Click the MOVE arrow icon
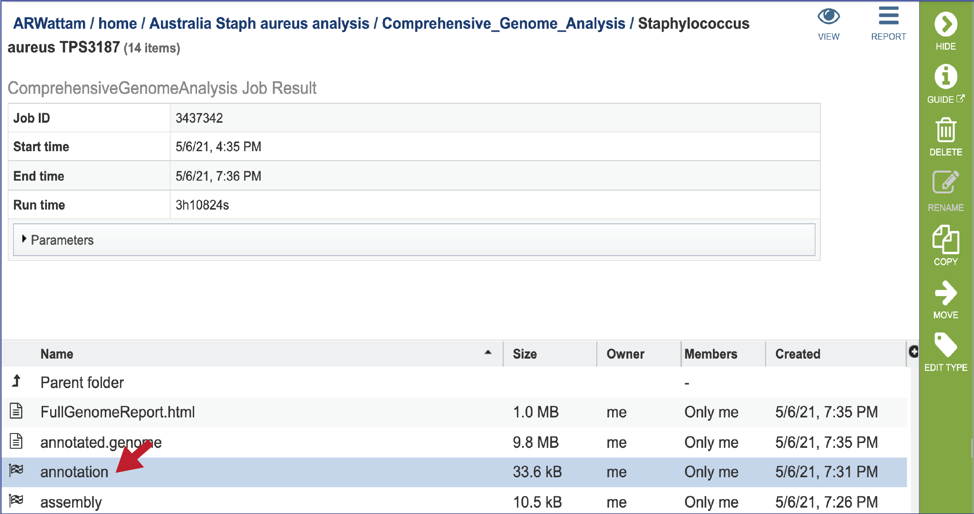Viewport: 974px width, 514px height. point(945,293)
